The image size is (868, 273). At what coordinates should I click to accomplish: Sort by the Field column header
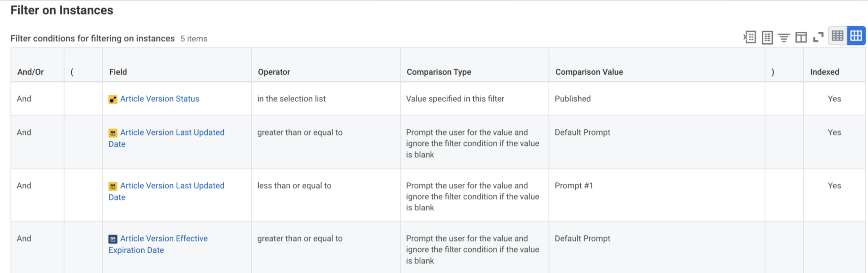pyautogui.click(x=118, y=72)
